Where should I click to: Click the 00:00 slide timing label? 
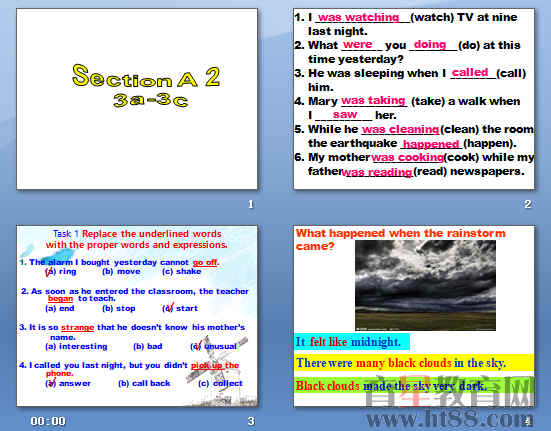(48, 421)
